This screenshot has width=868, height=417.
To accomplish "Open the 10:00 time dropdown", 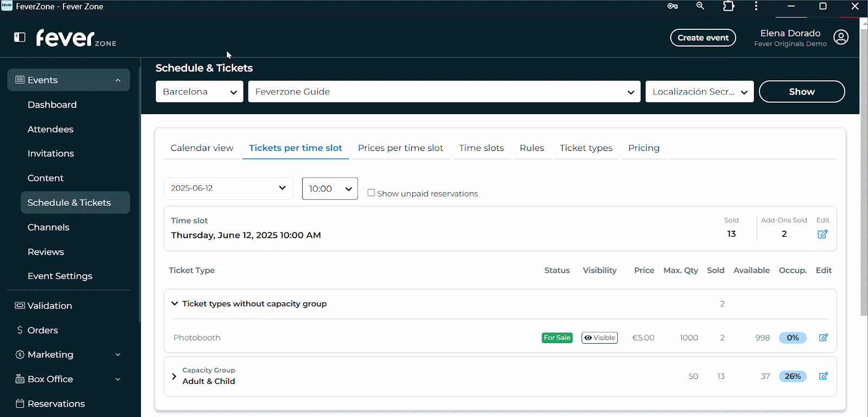I will point(330,188).
